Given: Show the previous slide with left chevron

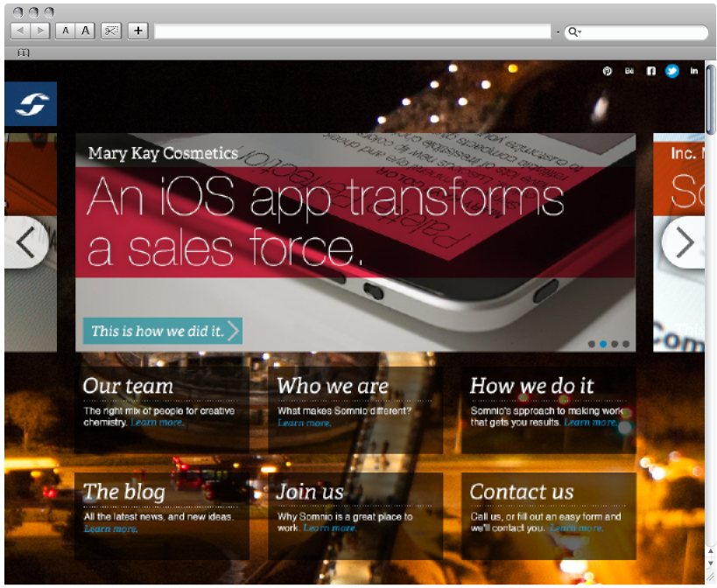Looking at the screenshot, I should [x=26, y=242].
